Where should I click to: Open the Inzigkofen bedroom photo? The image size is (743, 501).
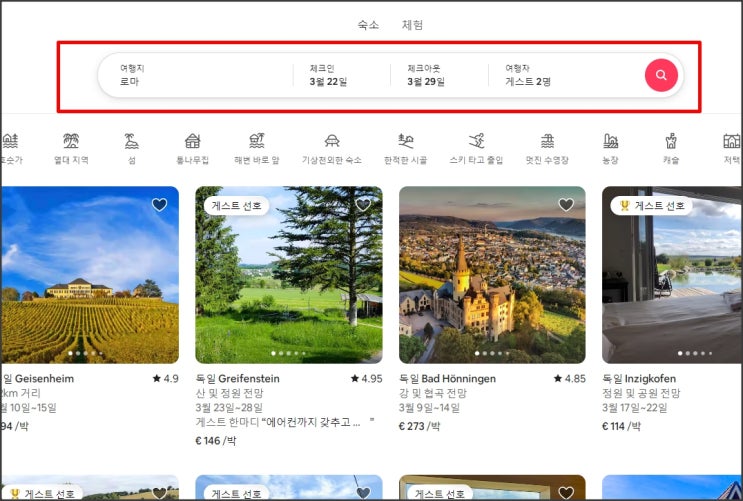(x=672, y=275)
